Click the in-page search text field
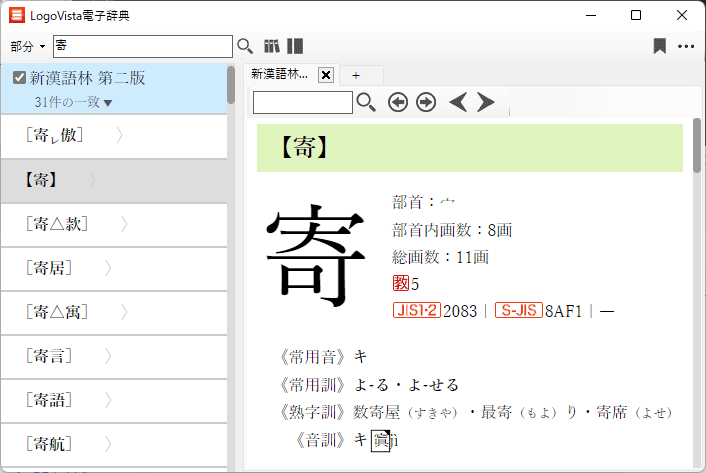Viewport: 706px width, 473px height. 302,102
